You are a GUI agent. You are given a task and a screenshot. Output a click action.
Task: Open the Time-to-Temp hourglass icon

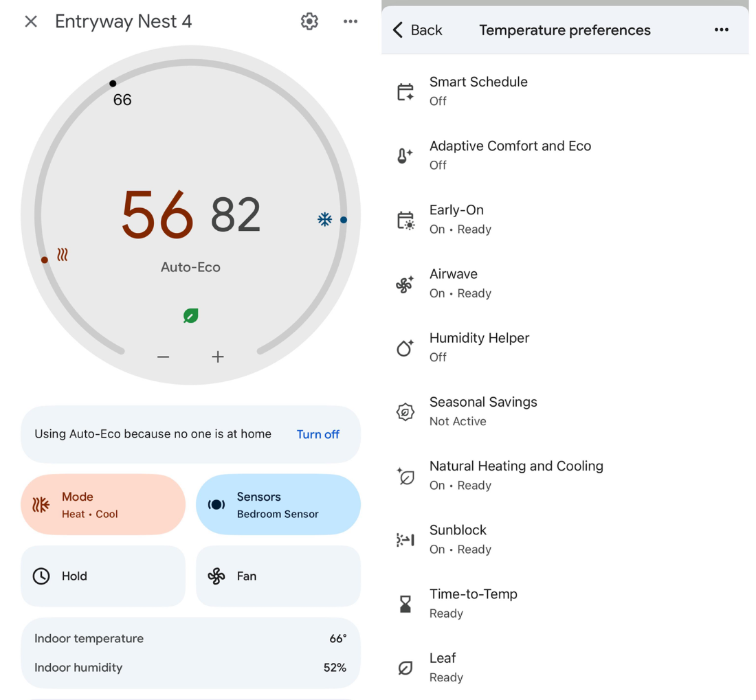[405, 604]
